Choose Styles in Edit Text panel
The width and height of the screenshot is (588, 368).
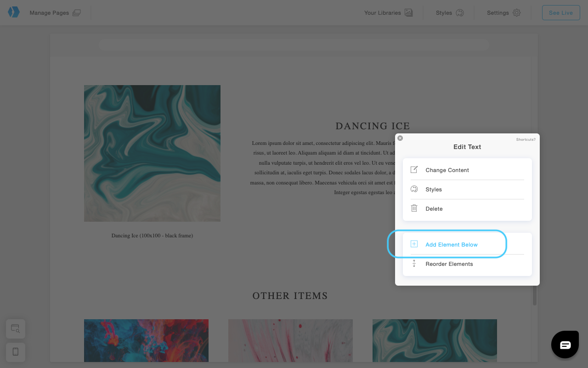tap(433, 190)
